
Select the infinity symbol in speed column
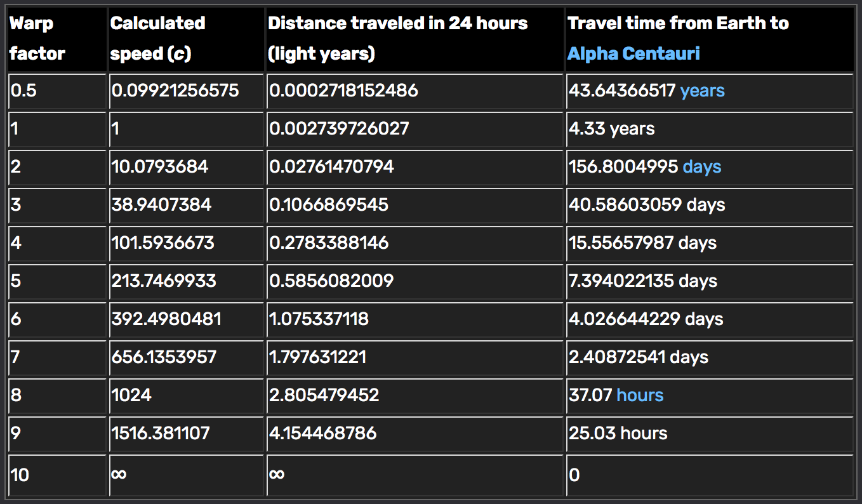pyautogui.click(x=119, y=474)
